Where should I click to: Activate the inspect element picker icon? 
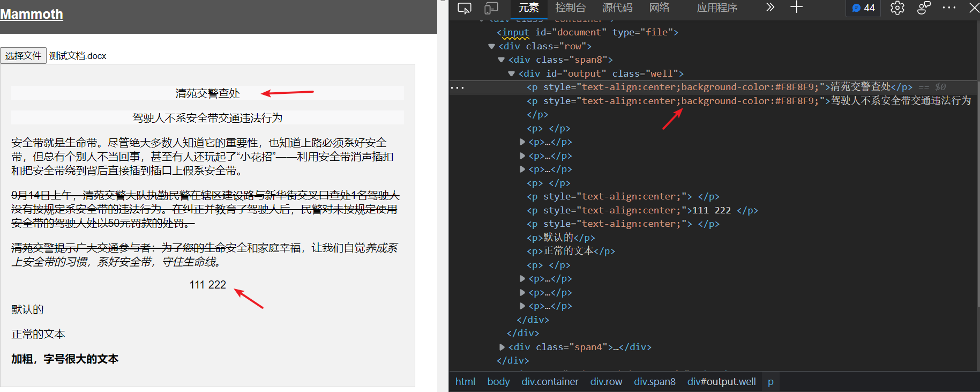pyautogui.click(x=465, y=8)
